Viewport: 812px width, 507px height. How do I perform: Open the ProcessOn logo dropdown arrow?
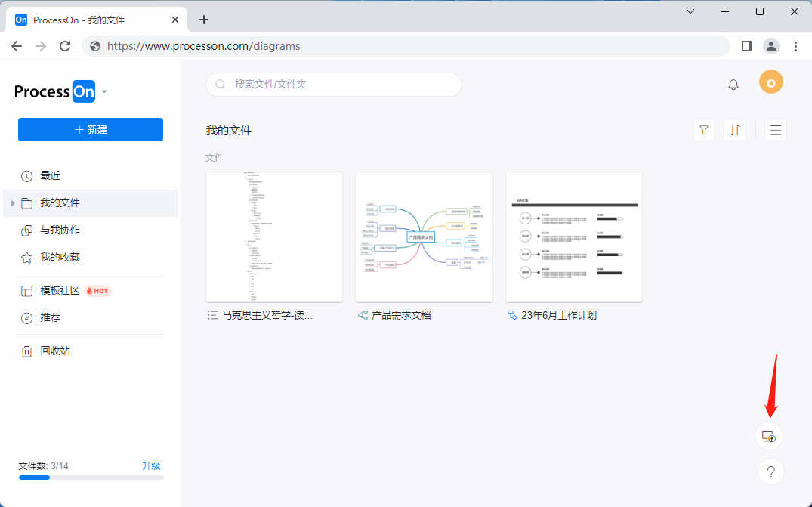coord(104,91)
